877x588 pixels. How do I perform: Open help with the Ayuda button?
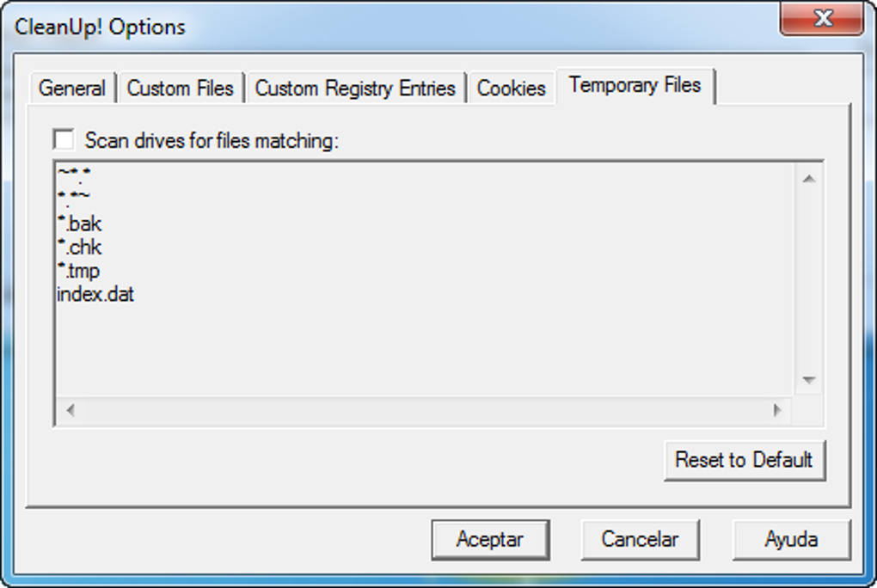coord(791,540)
